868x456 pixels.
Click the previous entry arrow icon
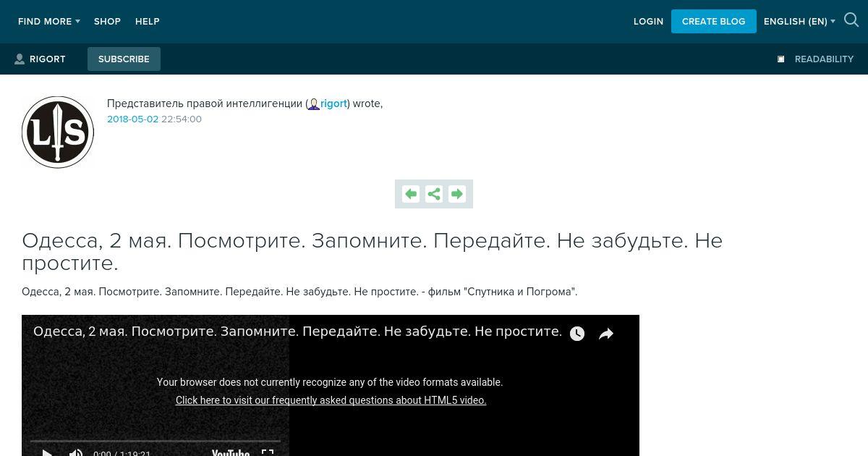[x=411, y=194]
